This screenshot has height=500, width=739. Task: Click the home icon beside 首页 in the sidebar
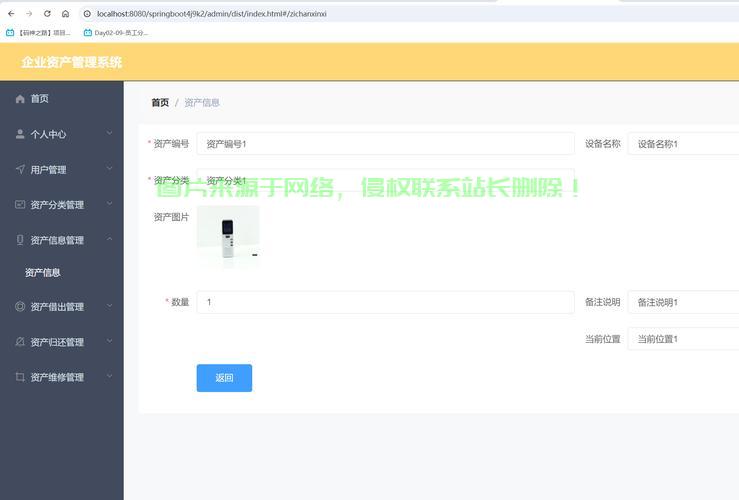click(20, 98)
